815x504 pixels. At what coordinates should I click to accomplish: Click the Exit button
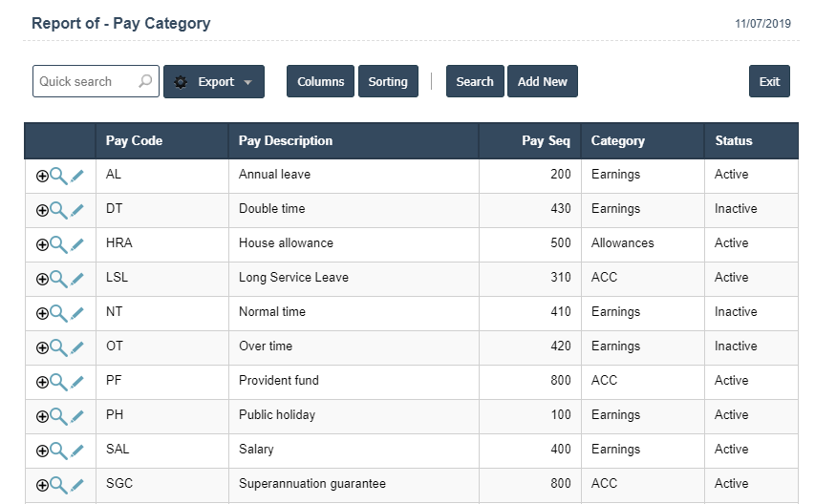[769, 82]
